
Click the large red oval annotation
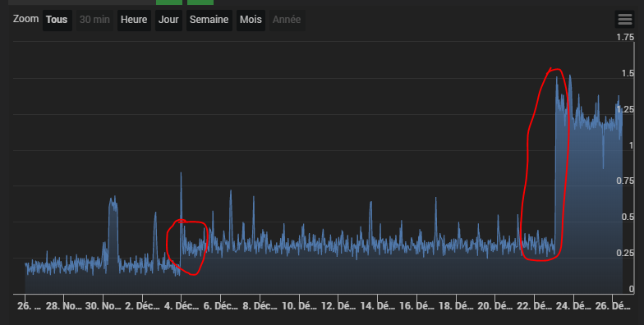pyautogui.click(x=545, y=164)
